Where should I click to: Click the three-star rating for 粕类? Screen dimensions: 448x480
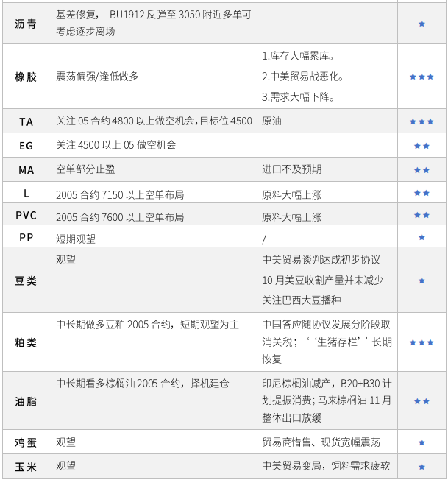[422, 342]
